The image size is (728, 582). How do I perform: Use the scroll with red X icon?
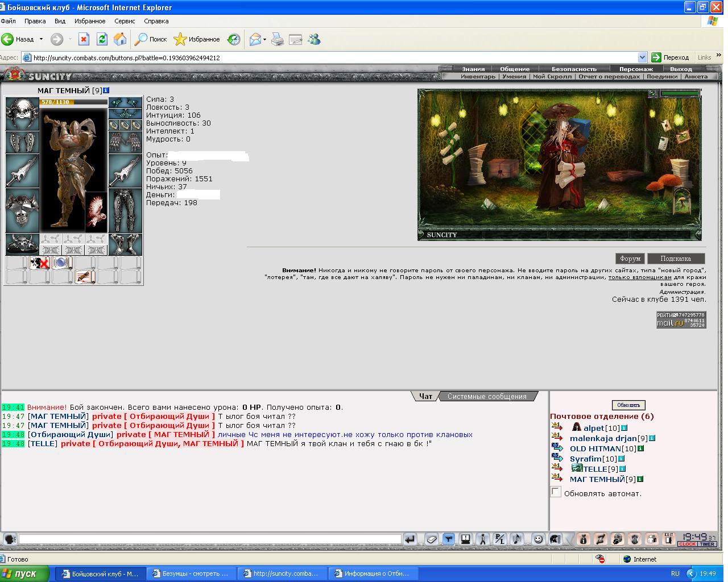tap(40, 263)
